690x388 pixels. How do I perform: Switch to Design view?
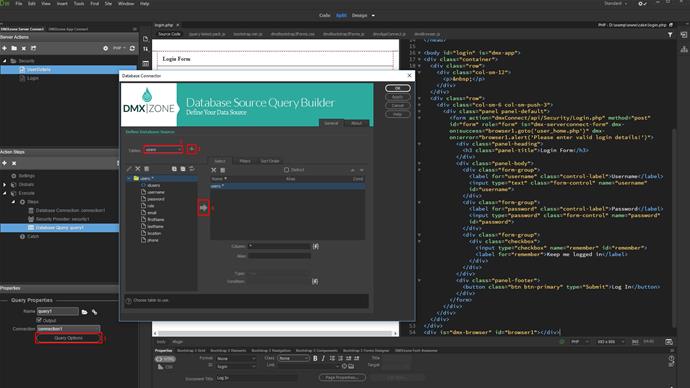[360, 15]
